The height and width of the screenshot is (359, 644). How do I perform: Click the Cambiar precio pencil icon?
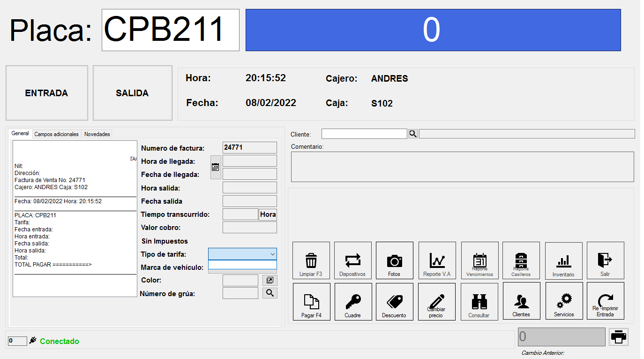[436, 301]
